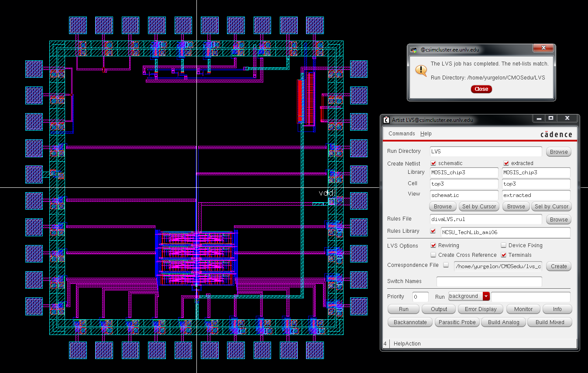Open the Commands menu

[402, 134]
